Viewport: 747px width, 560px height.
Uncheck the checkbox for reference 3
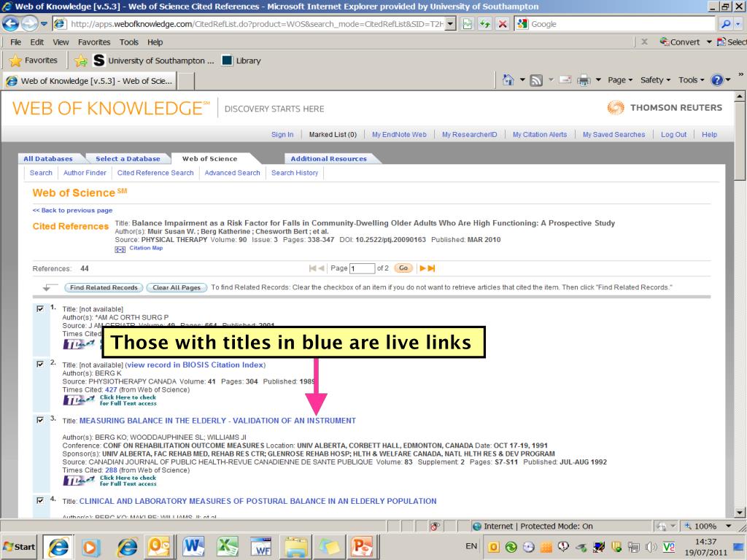tap(41, 420)
